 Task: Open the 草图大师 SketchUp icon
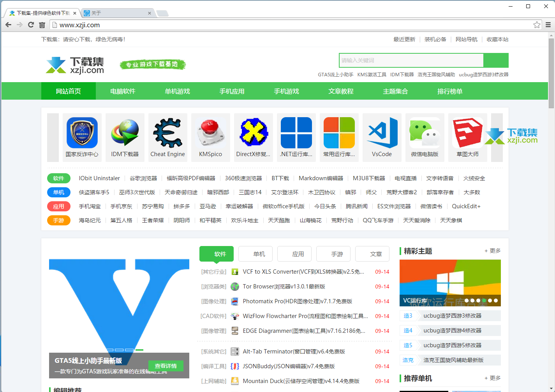point(467,133)
